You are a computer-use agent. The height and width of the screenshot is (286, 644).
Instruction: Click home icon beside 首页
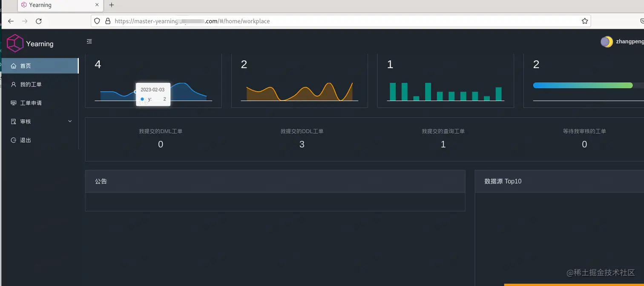tap(14, 66)
